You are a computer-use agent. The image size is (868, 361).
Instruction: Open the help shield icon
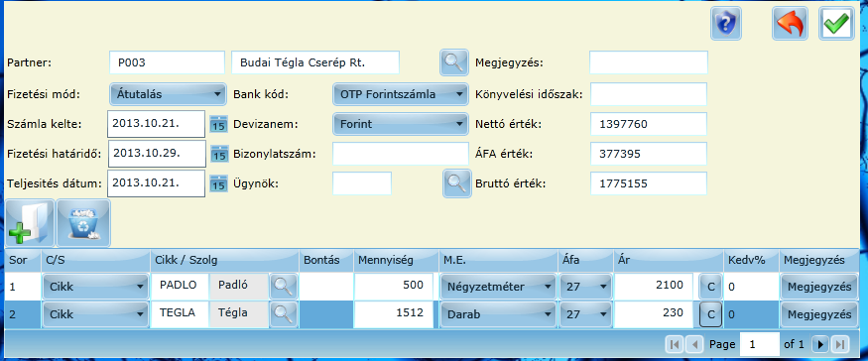pos(726,24)
